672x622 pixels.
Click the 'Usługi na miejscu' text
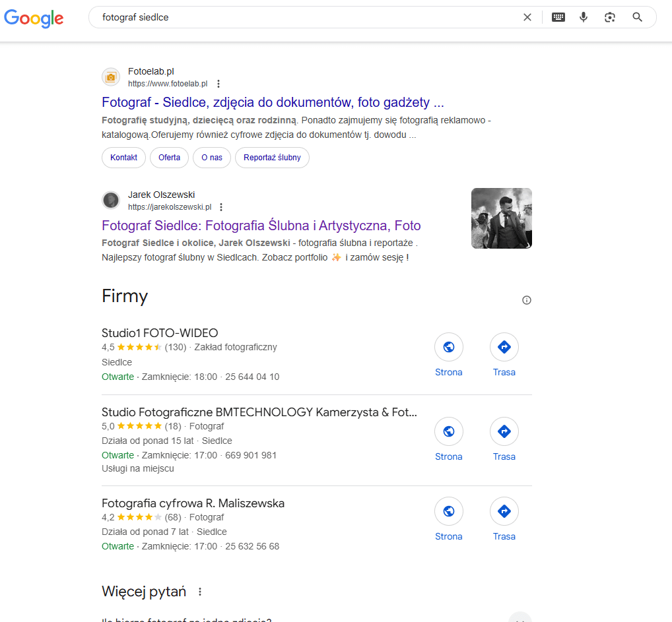(x=137, y=468)
